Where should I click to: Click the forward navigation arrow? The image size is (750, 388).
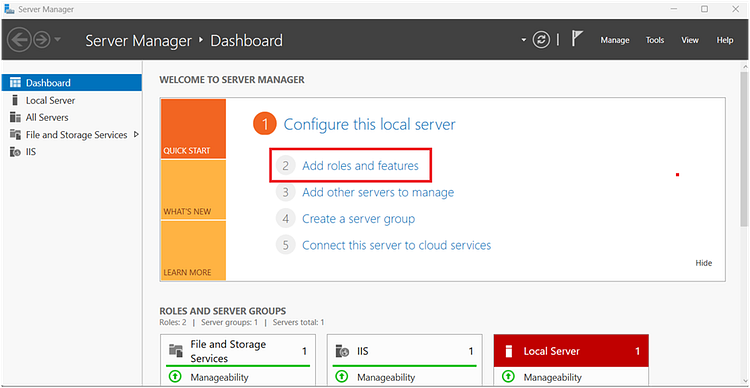point(42,40)
